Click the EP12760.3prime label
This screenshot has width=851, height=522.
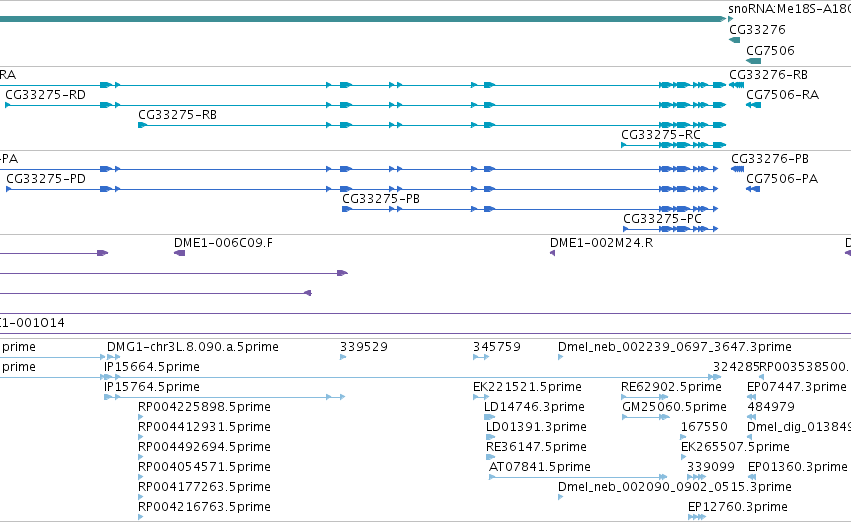tap(738, 507)
